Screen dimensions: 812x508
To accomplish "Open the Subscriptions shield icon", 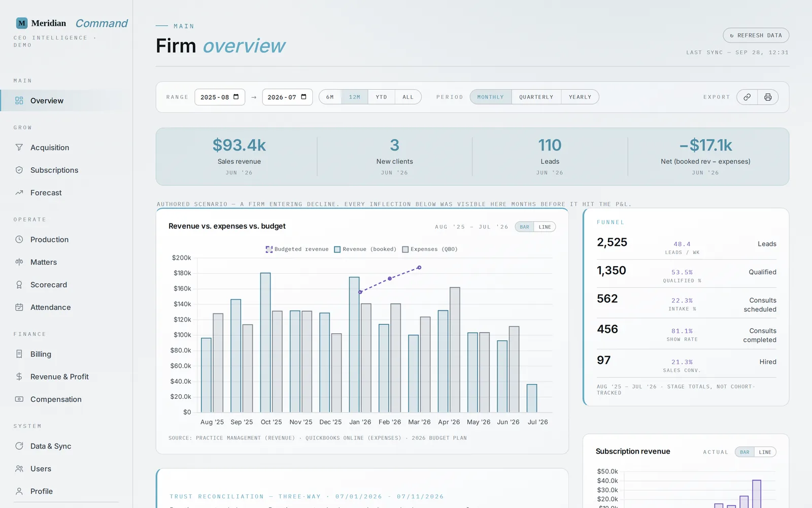I will [x=19, y=170].
